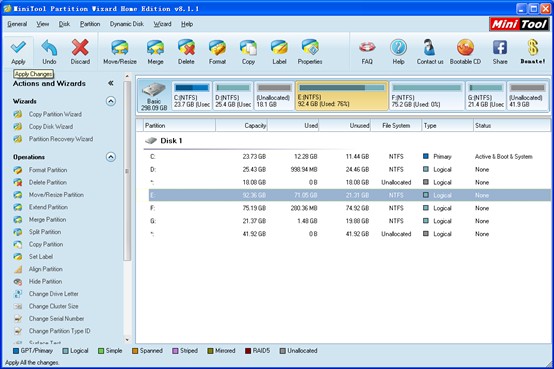554x369 pixels.
Task: Open the Partition menu
Action: (x=90, y=24)
